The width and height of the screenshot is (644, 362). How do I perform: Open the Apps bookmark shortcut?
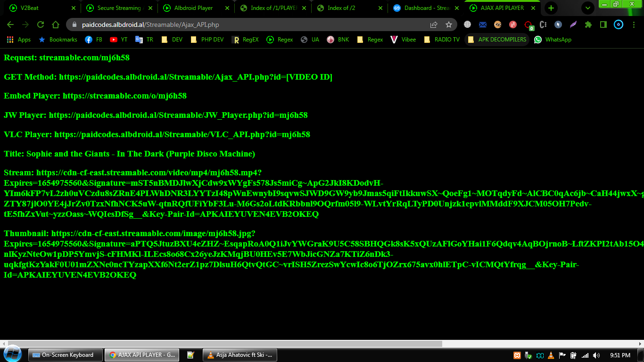[x=19, y=40]
